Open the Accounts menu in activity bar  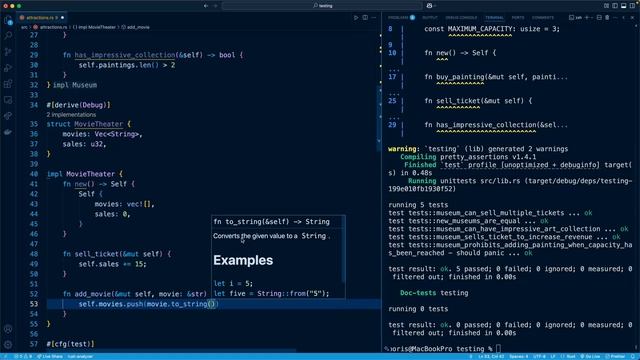point(8,329)
